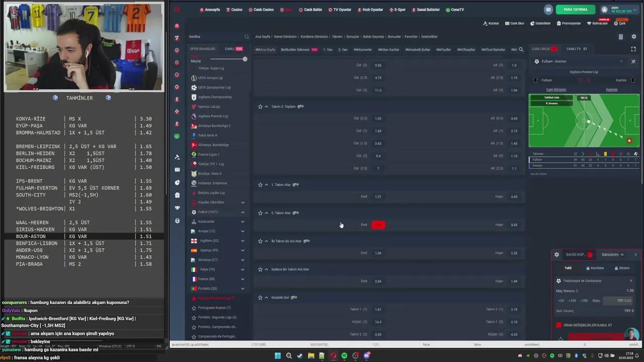Open the hamburger menu in the top bar
This screenshot has width=644, height=362.
click(x=177, y=10)
